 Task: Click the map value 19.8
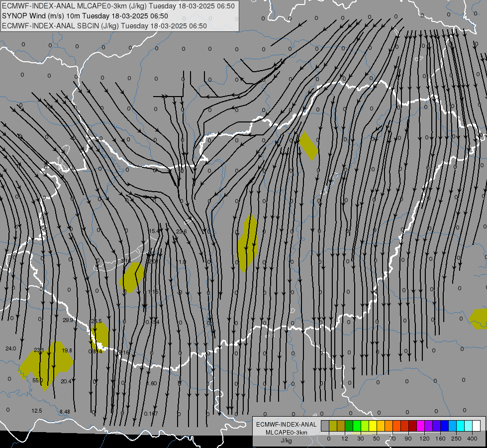[67, 351]
